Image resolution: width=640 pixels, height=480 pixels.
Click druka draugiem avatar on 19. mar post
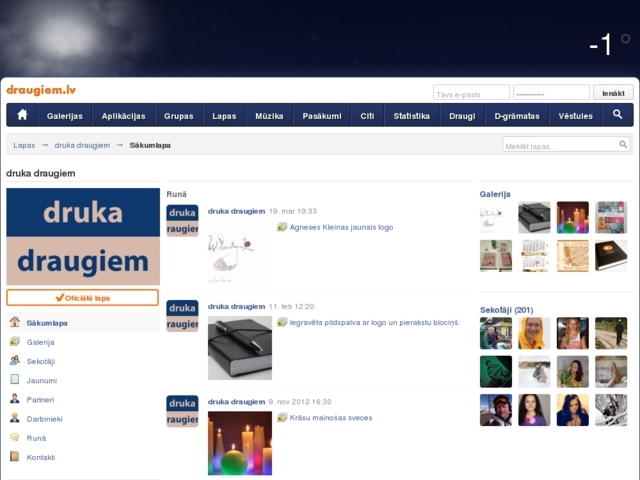click(x=182, y=221)
